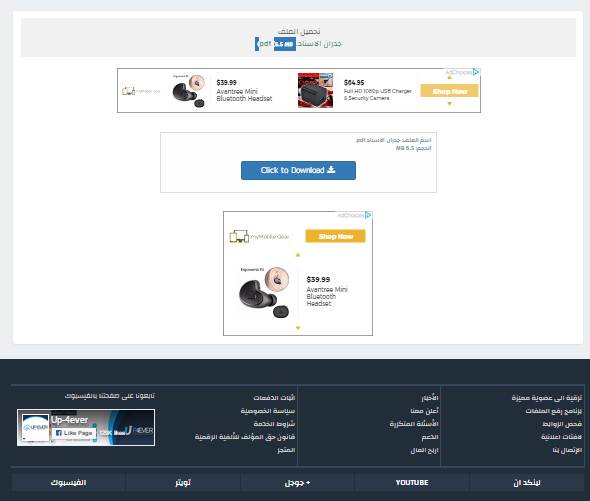
Task: Click the لينكد ان social button
Action: [527, 483]
